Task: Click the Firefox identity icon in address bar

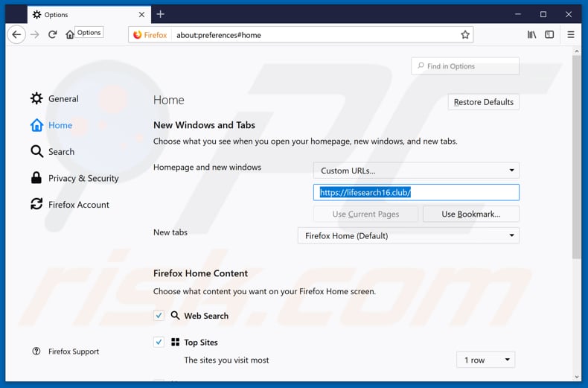Action: pos(150,35)
